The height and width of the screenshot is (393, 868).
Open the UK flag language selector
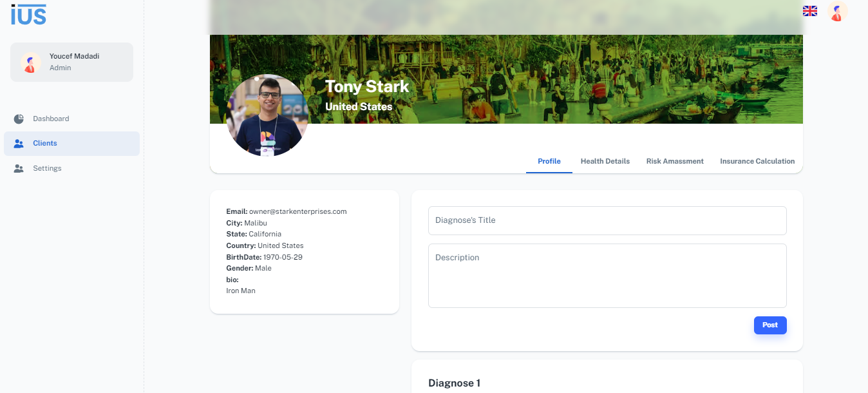tap(809, 11)
